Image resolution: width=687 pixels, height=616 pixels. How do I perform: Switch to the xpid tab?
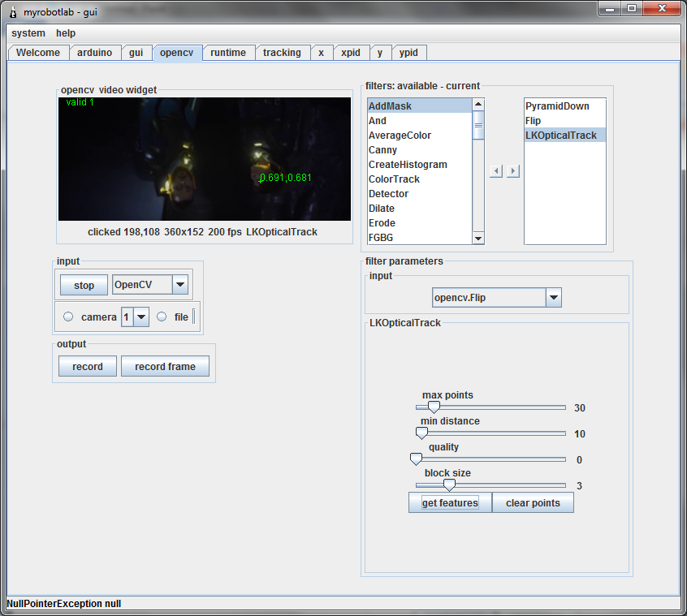point(351,53)
